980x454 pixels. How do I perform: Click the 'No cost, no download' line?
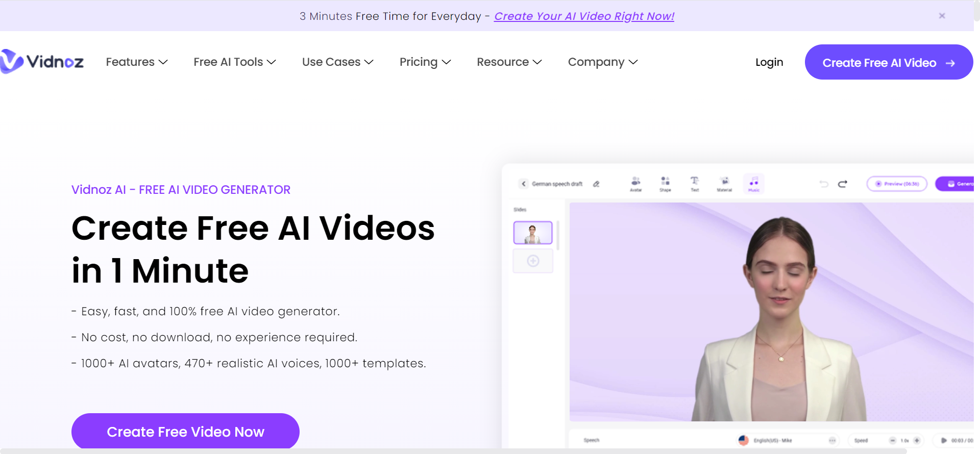pyautogui.click(x=214, y=337)
